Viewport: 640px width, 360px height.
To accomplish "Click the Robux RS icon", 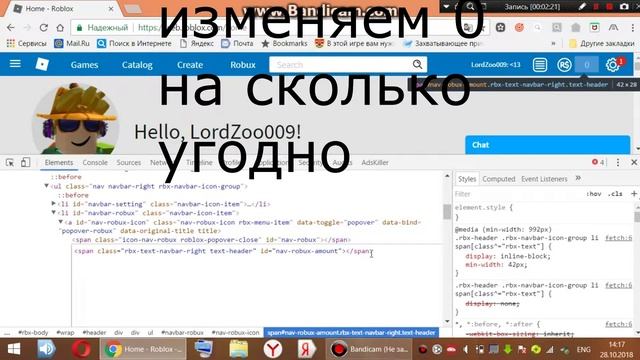I will tap(564, 64).
